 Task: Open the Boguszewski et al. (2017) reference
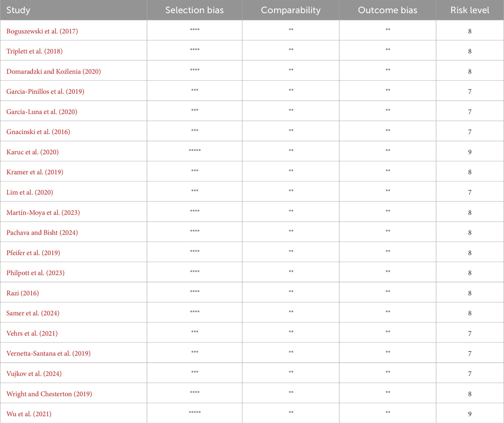[42, 31]
